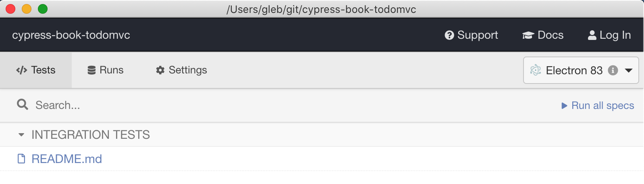Collapse the INTEGRATION TESTS section triangle
Image resolution: width=644 pixels, height=184 pixels.
click(21, 135)
